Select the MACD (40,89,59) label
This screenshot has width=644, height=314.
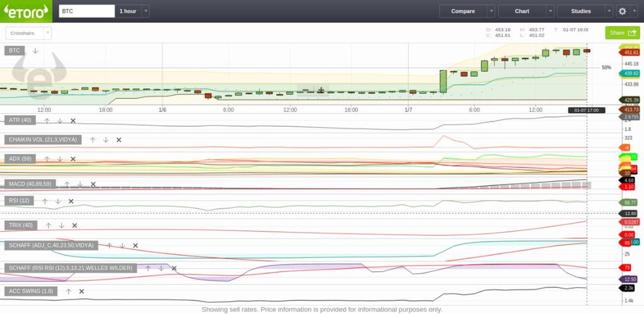[30, 184]
